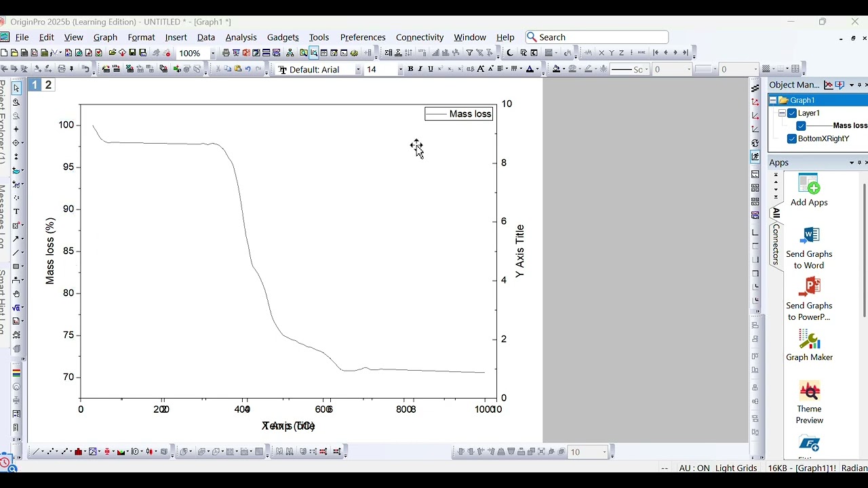Switch to layer 2 button on graph
868x488 pixels.
pos(48,85)
